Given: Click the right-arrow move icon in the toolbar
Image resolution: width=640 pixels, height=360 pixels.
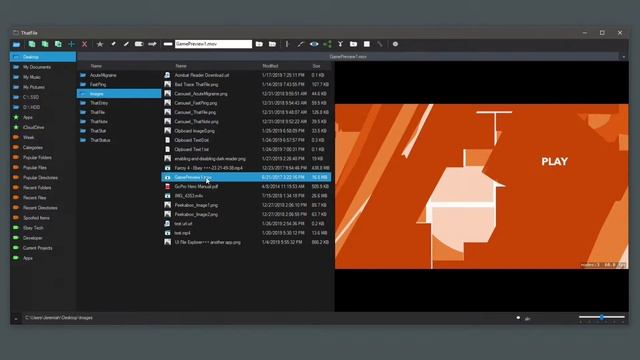Looking at the screenshot, I should [152, 44].
